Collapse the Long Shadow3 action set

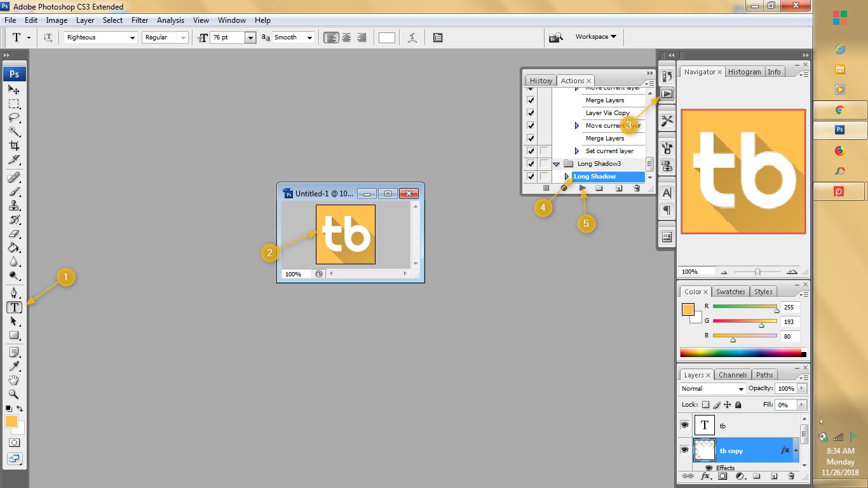[556, 164]
